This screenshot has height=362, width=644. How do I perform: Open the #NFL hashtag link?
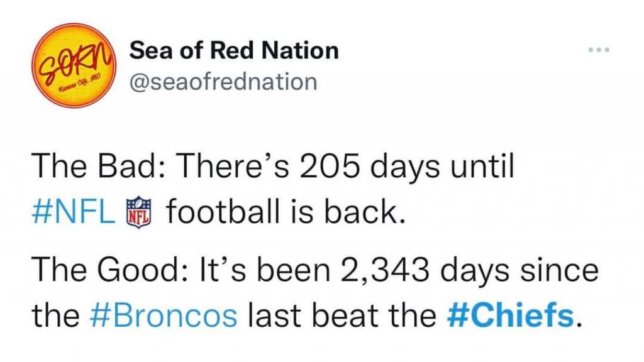[x=74, y=212]
